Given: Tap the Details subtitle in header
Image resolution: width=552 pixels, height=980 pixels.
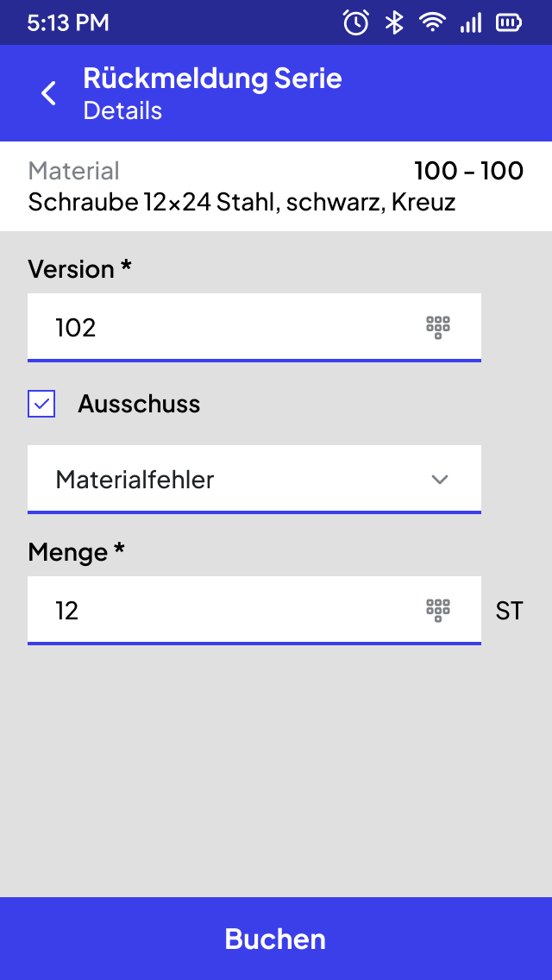Looking at the screenshot, I should tap(122, 110).
